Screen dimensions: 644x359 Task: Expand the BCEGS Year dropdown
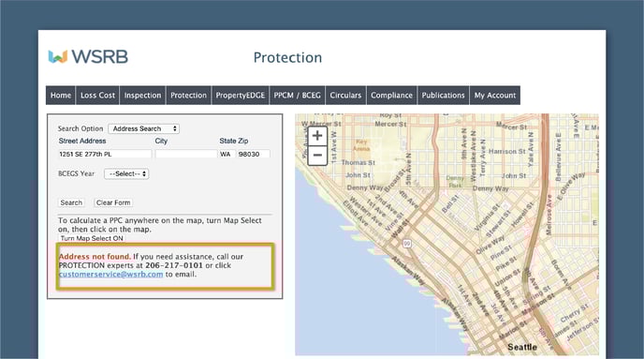pyautogui.click(x=126, y=174)
